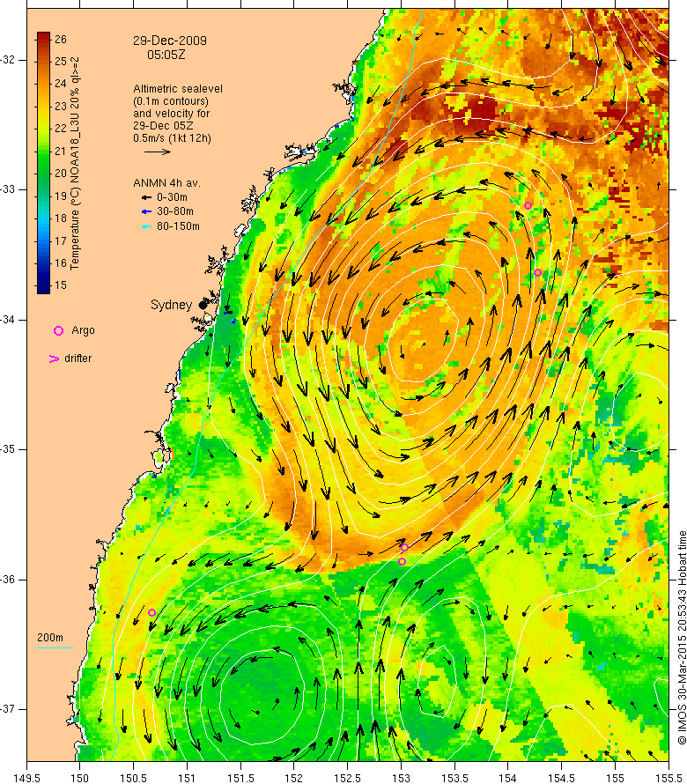Select the black 0-30m arrow legend symbol

[146, 197]
